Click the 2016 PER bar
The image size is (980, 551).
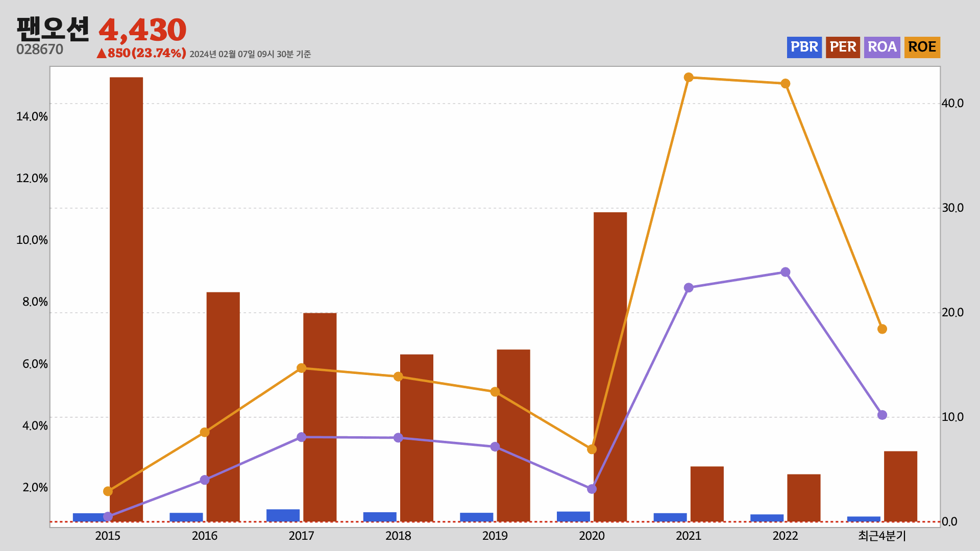point(223,407)
